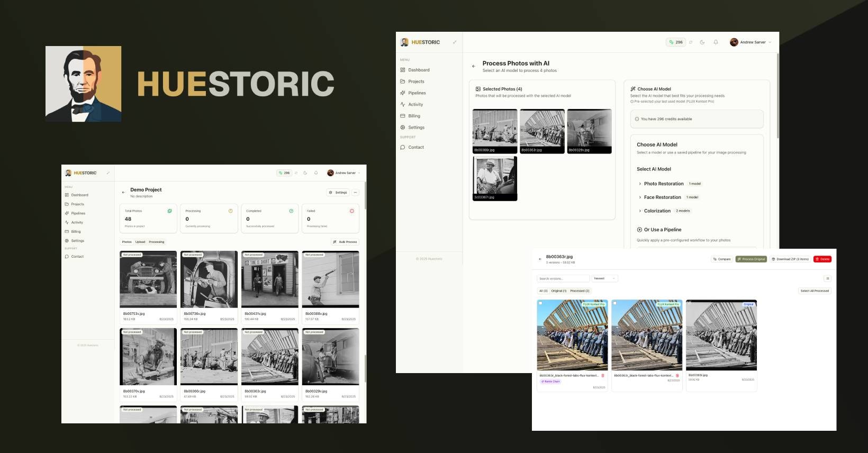Screen dimensions: 868x453
Task: Open the Newest sort dropdown
Action: 604,278
